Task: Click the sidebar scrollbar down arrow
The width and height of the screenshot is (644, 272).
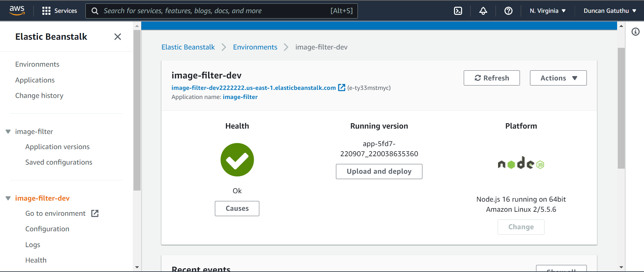Action: 137,267
